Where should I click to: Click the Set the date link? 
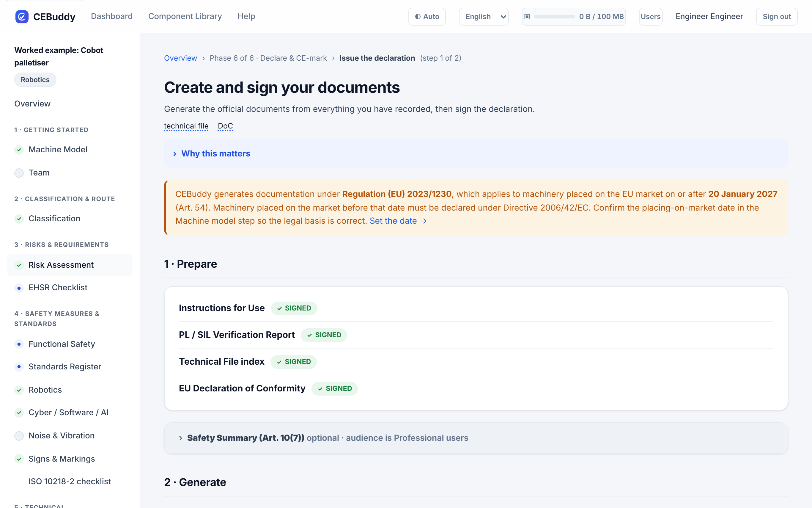coord(398,221)
